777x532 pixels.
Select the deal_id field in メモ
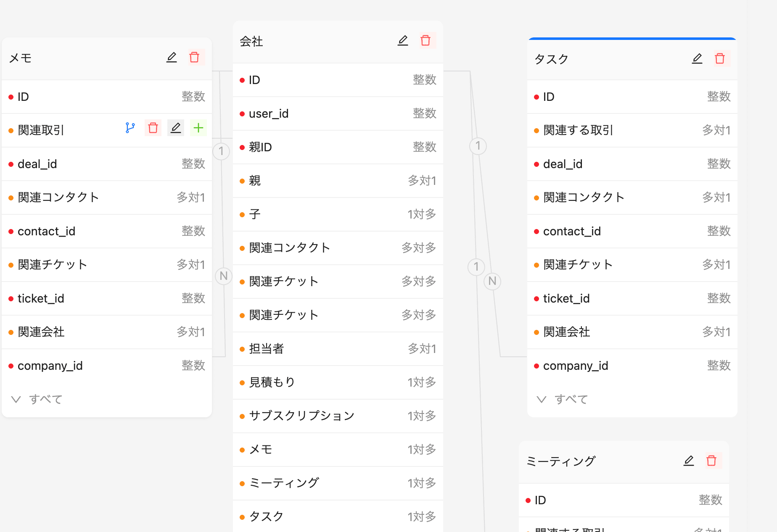(107, 164)
